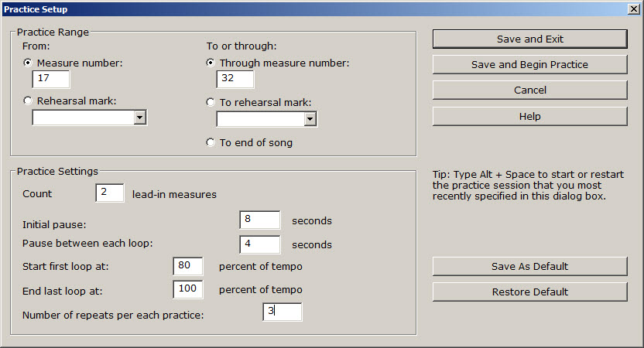Select the From Measure number radio button

tap(29, 63)
